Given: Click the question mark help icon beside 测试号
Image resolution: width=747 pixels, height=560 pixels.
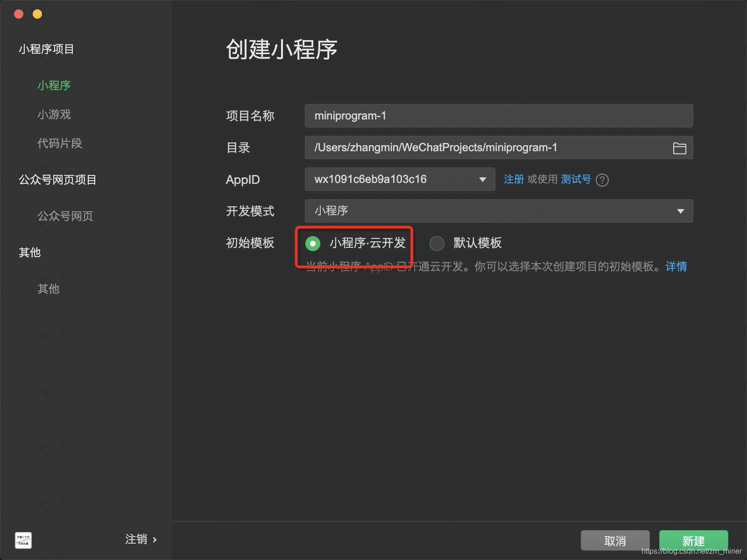Looking at the screenshot, I should coord(602,180).
